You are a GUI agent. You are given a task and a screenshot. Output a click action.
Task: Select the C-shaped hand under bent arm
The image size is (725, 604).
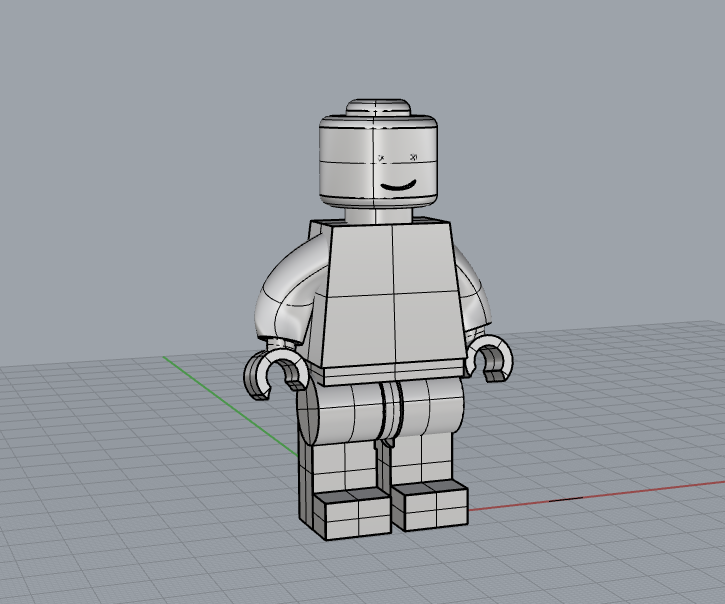point(275,373)
